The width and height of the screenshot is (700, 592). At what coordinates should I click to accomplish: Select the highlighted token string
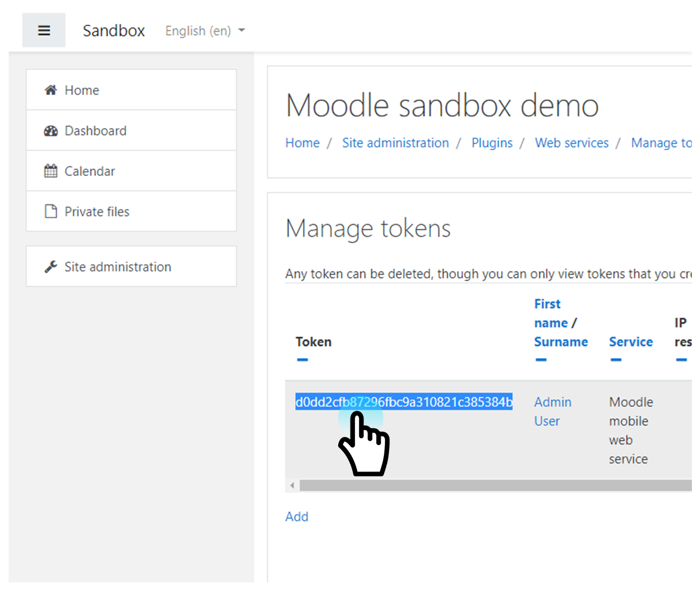pos(404,402)
